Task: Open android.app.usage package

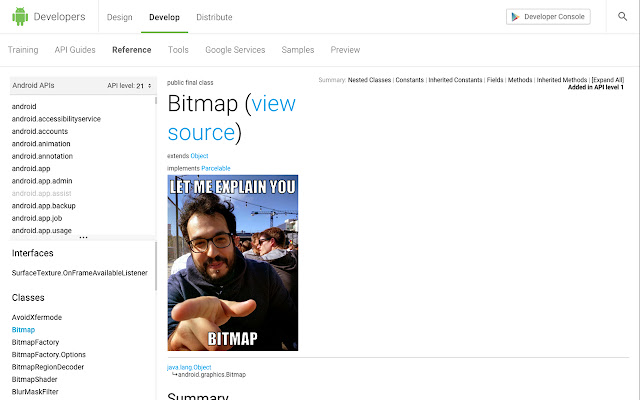Action: click(42, 231)
